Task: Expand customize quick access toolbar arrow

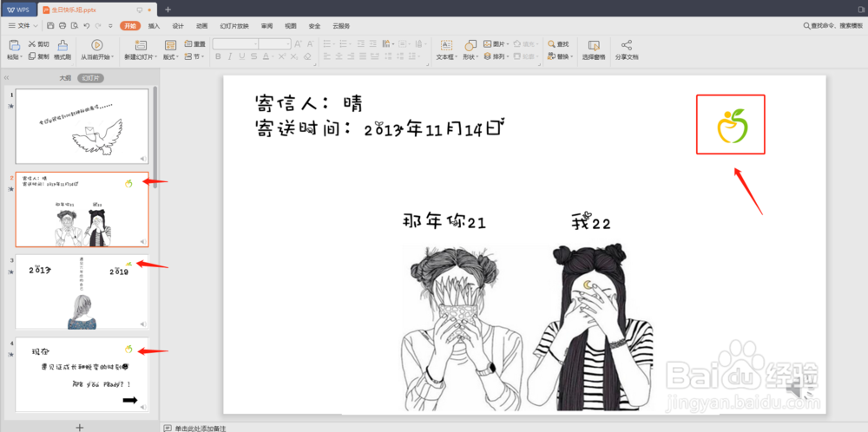Action: click(110, 26)
